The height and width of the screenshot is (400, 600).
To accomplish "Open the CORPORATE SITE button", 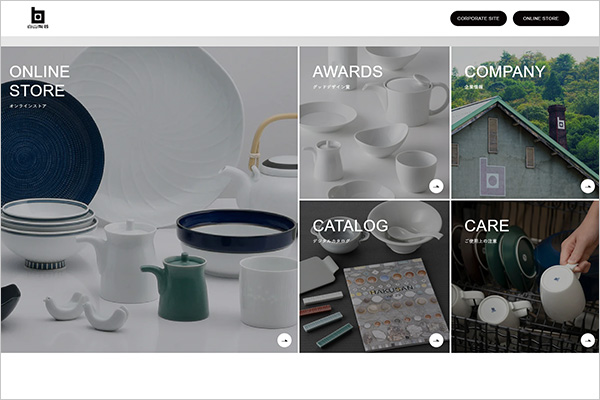I will (478, 18).
